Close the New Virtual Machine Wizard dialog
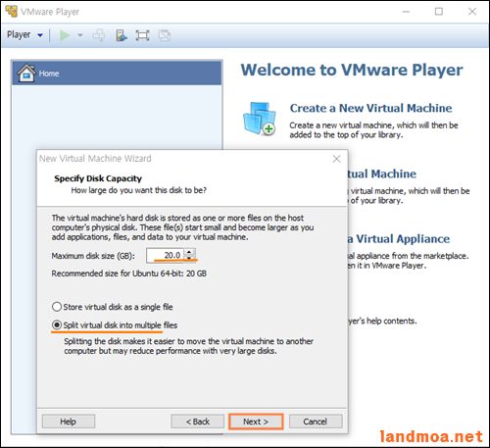 [336, 159]
